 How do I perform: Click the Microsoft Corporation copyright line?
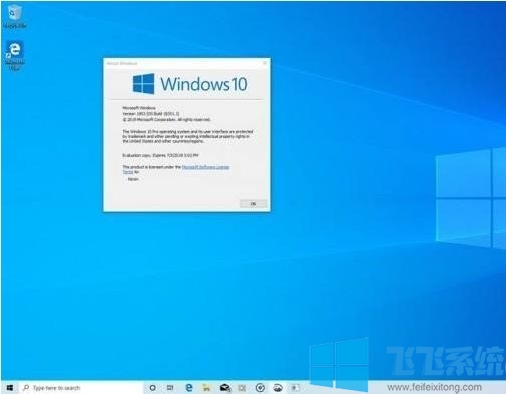click(x=166, y=119)
